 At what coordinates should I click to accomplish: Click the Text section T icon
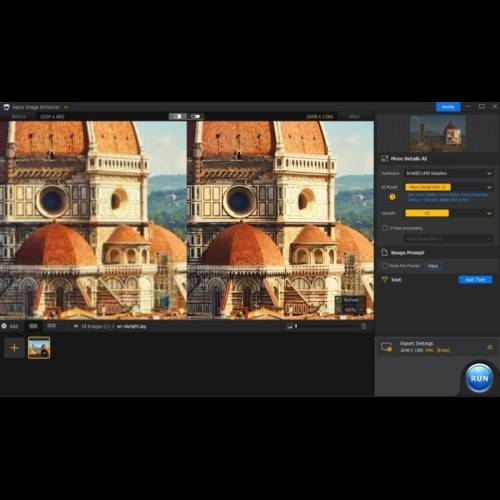tap(385, 280)
